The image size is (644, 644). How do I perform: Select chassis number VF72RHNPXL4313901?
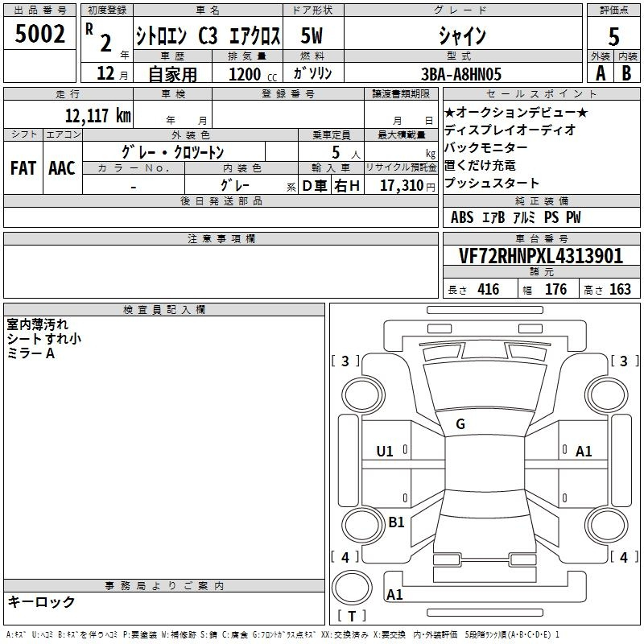(541, 256)
